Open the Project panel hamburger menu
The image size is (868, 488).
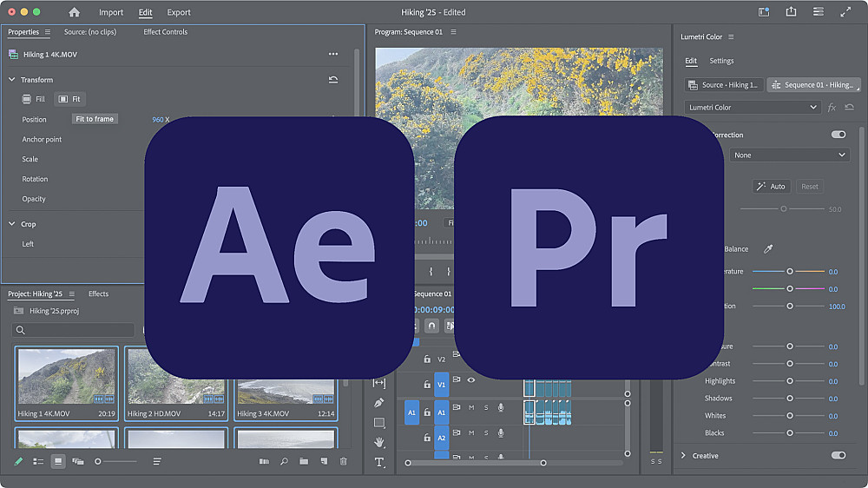pyautogui.click(x=72, y=294)
